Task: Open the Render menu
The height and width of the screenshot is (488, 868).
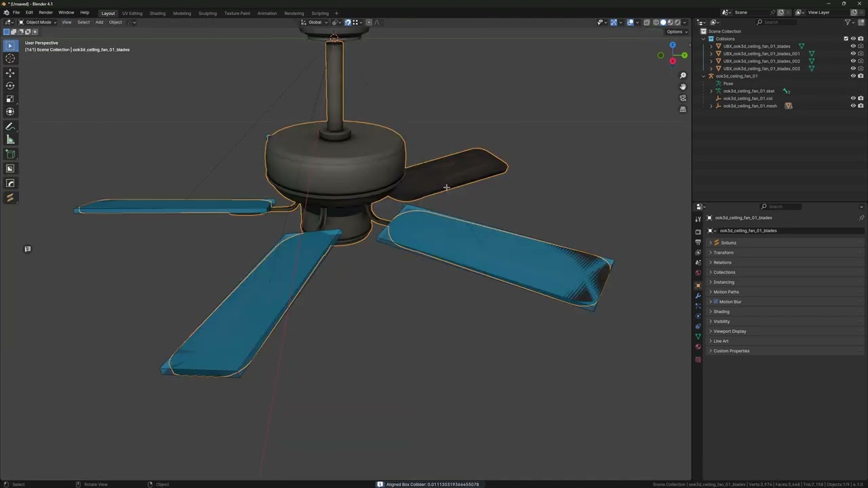Action: point(45,13)
